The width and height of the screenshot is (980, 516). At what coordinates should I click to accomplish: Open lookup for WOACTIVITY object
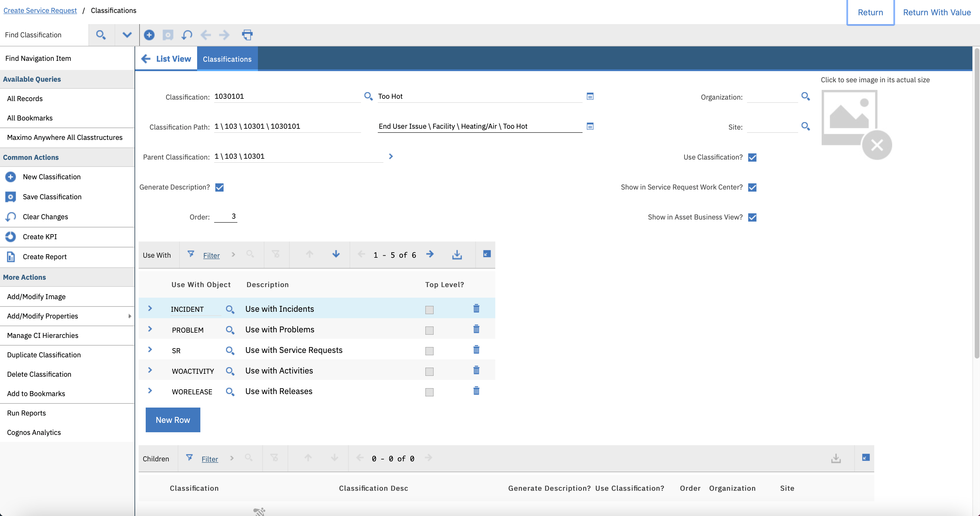(x=230, y=371)
